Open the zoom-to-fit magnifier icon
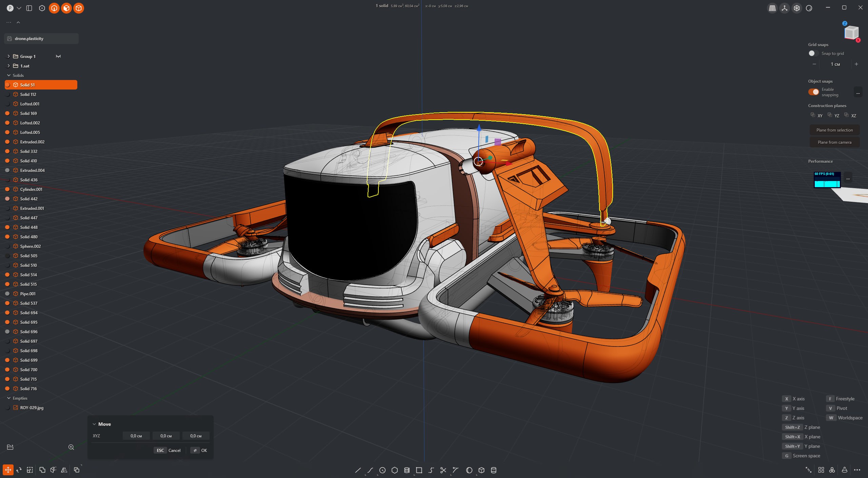This screenshot has height=478, width=868. click(71, 447)
